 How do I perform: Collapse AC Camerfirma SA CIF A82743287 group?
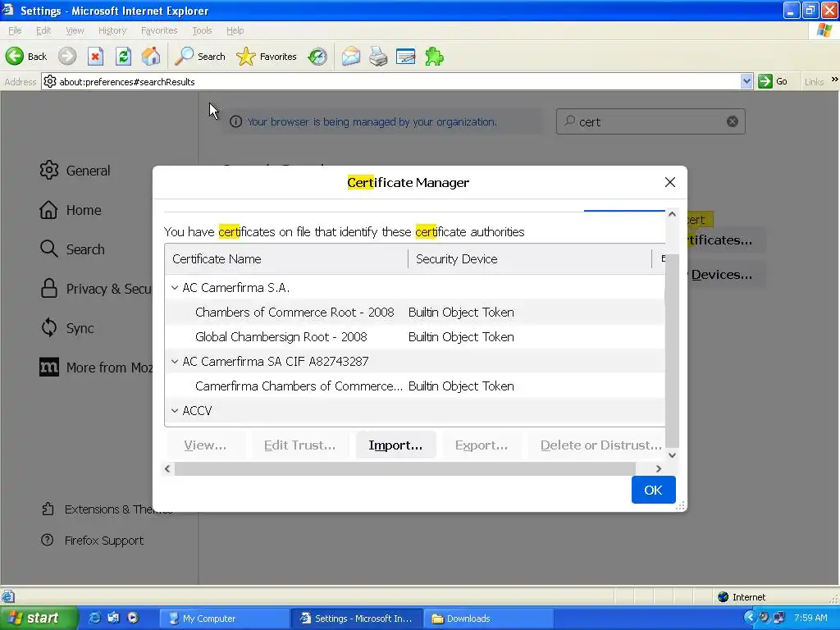pyautogui.click(x=175, y=362)
